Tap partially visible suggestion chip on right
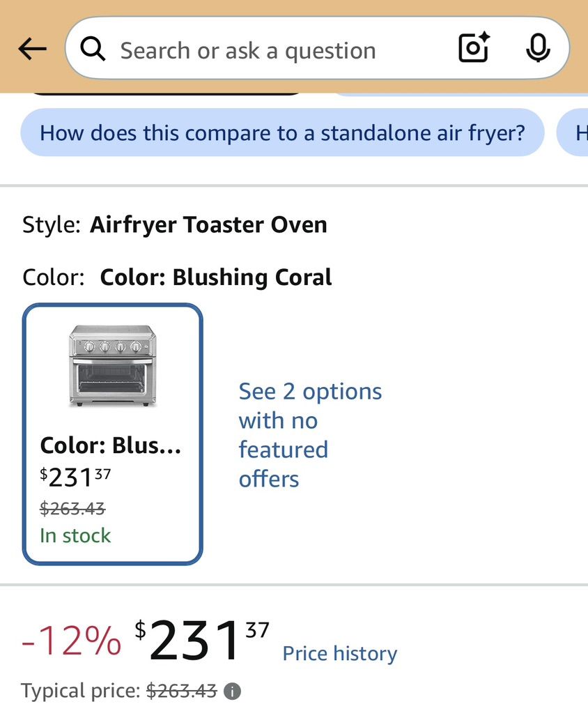 click(573, 132)
